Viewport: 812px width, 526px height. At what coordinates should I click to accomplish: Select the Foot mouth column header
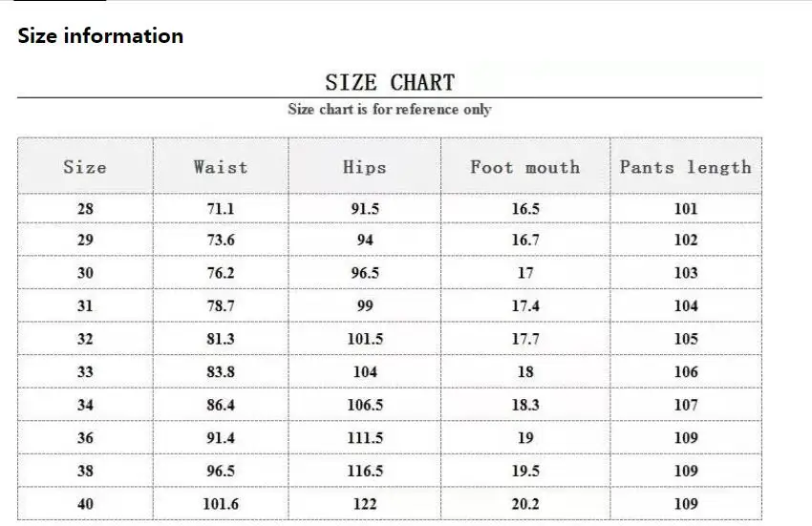pos(525,167)
